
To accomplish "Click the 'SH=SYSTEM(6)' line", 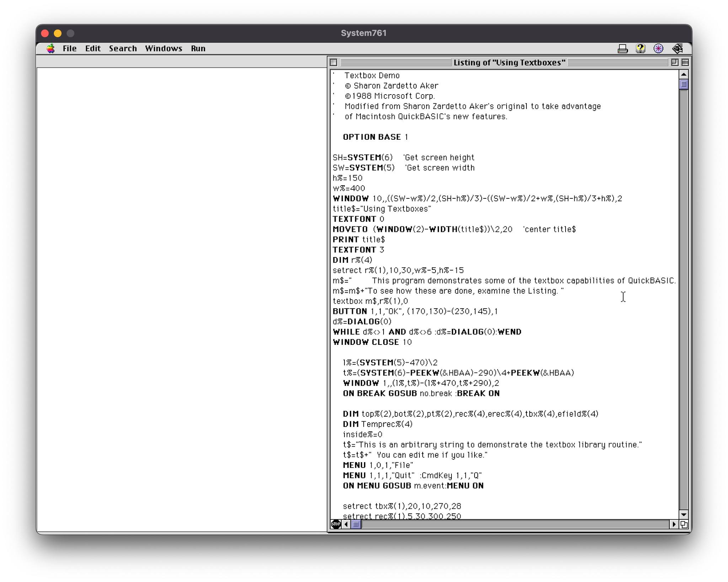I will point(403,157).
